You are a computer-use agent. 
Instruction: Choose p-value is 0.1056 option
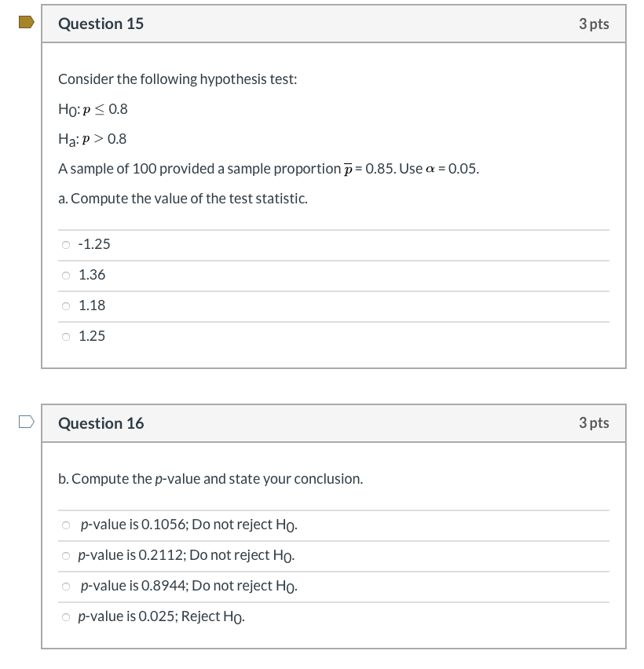(66, 525)
